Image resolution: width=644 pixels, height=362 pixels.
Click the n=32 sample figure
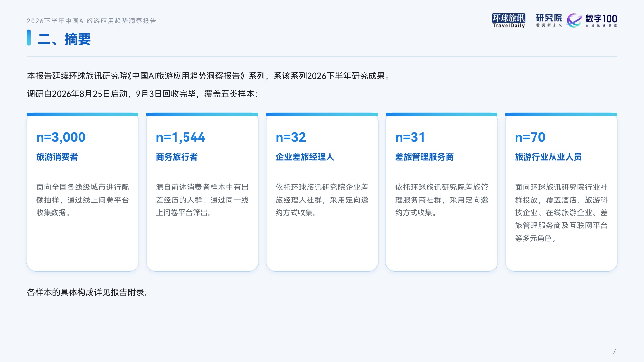click(291, 137)
